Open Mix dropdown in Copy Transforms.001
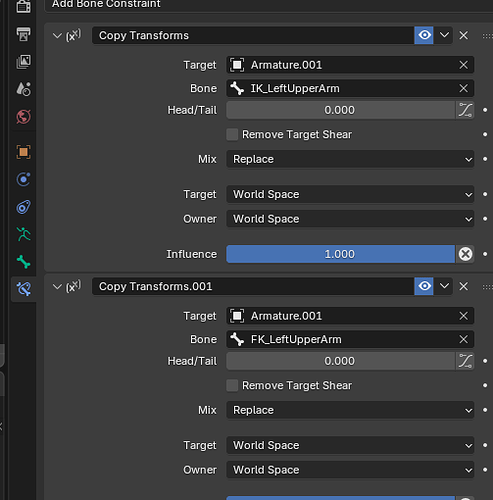 click(x=350, y=410)
